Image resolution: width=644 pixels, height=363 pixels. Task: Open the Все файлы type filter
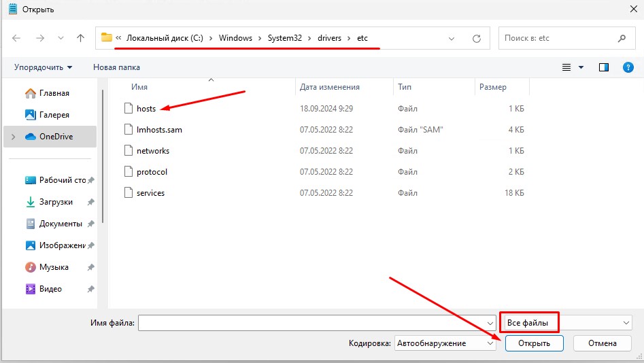[568, 323]
